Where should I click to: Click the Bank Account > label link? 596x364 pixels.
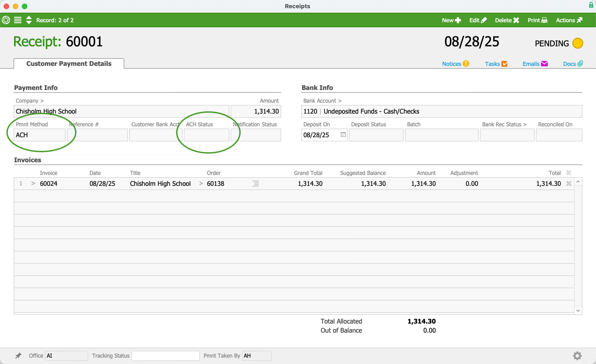322,101
